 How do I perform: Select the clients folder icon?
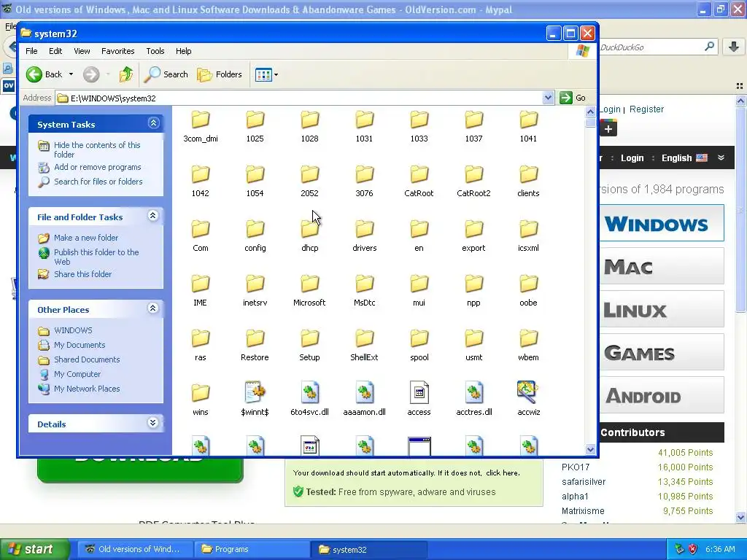pyautogui.click(x=528, y=174)
